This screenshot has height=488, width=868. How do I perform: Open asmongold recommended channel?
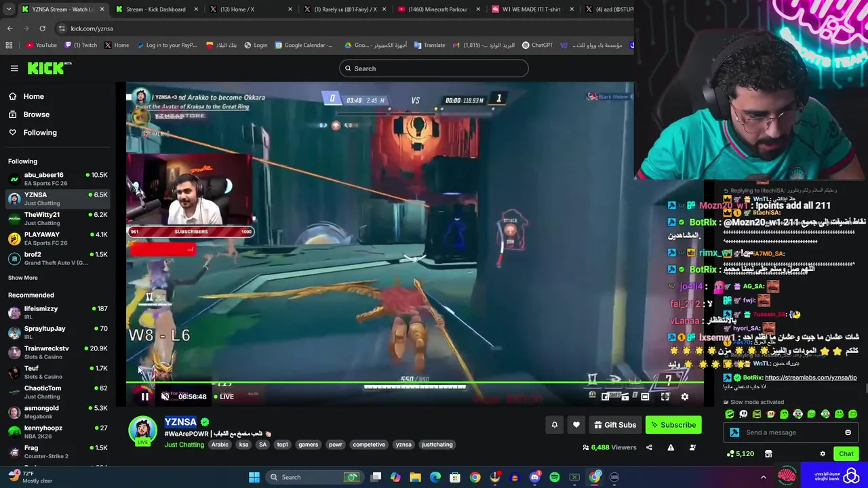coord(58,412)
